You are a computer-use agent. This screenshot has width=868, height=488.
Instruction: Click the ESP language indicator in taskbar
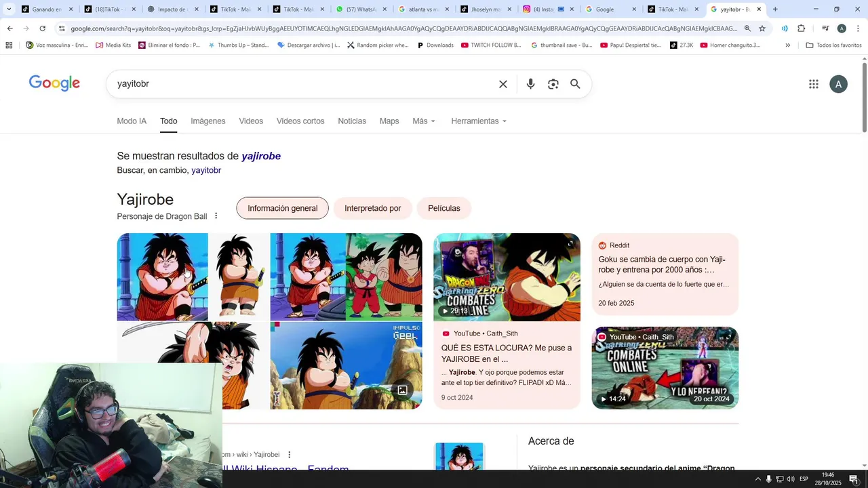pos(804,479)
